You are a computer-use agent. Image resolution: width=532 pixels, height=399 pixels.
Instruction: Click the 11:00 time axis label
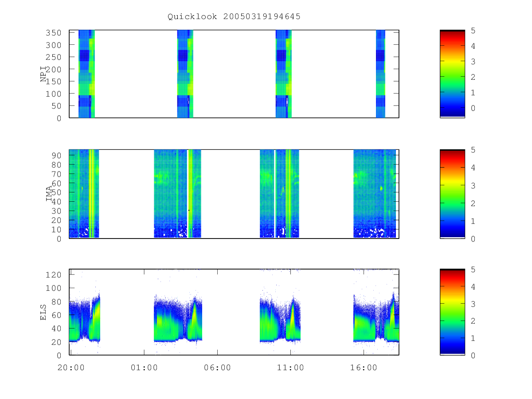[x=290, y=368]
